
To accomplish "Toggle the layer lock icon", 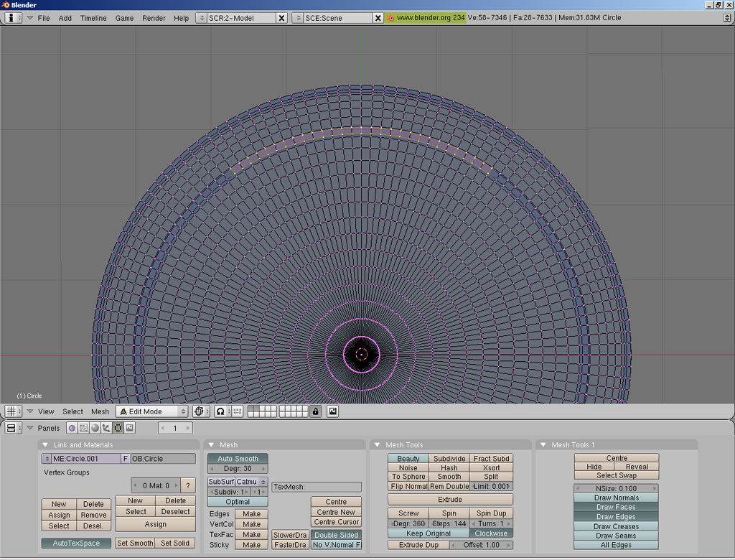I will tap(316, 411).
